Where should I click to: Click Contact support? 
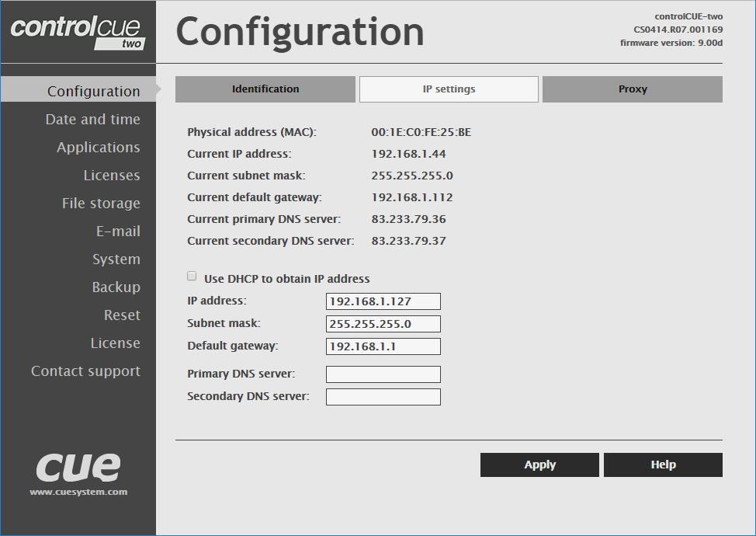pos(85,371)
